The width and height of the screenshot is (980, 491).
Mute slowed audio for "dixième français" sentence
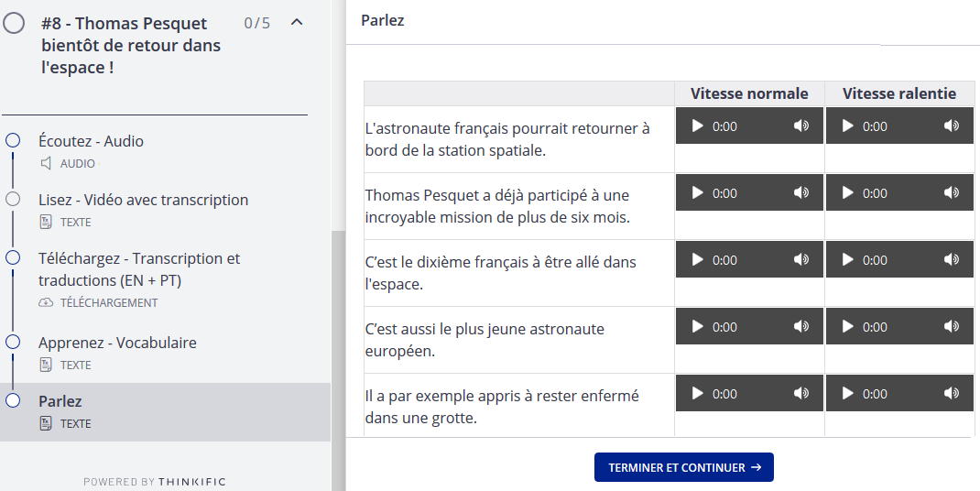tap(952, 260)
